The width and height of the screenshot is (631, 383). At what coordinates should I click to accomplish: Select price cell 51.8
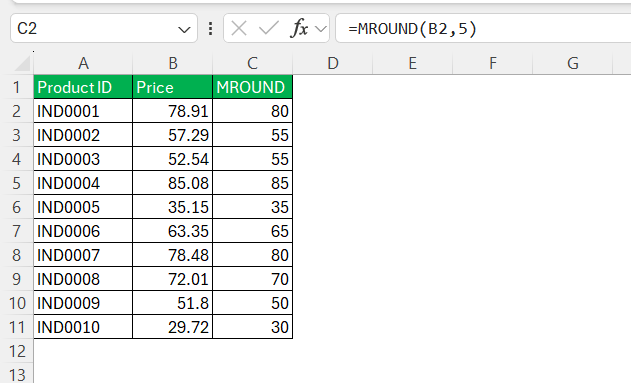(173, 303)
